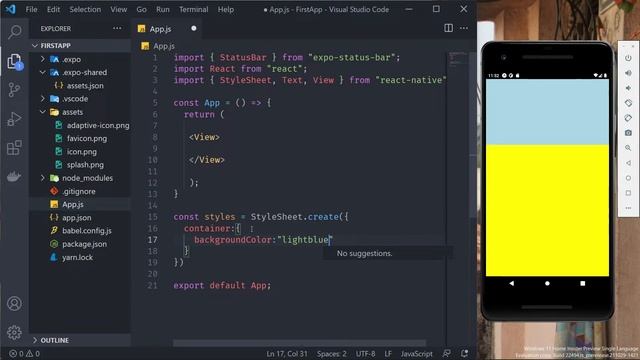
Task: Open favicon.png in Explorer
Action: (x=87, y=138)
